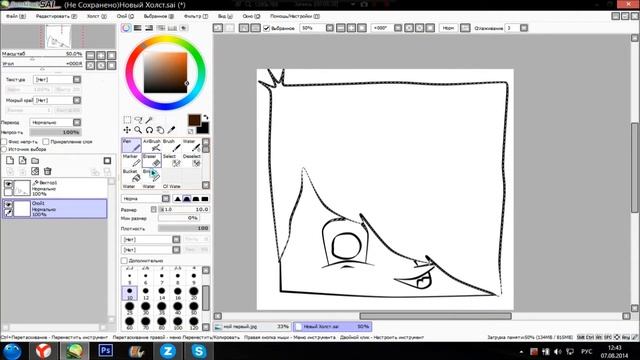Open the Текстура dropdown
This screenshot has width=640, height=360.
tap(57, 80)
